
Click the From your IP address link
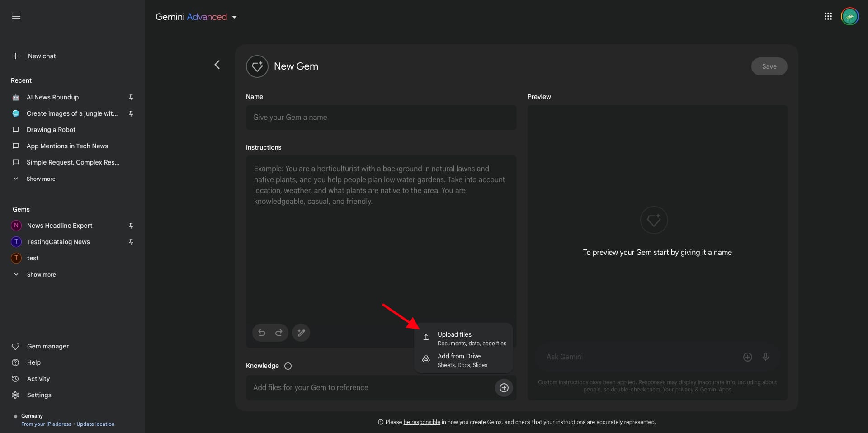point(46,424)
